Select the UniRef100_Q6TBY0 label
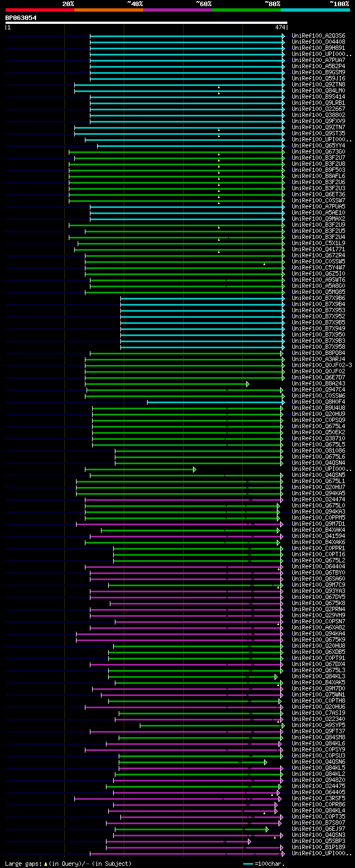This screenshot has width=355, height=868. click(x=319, y=572)
